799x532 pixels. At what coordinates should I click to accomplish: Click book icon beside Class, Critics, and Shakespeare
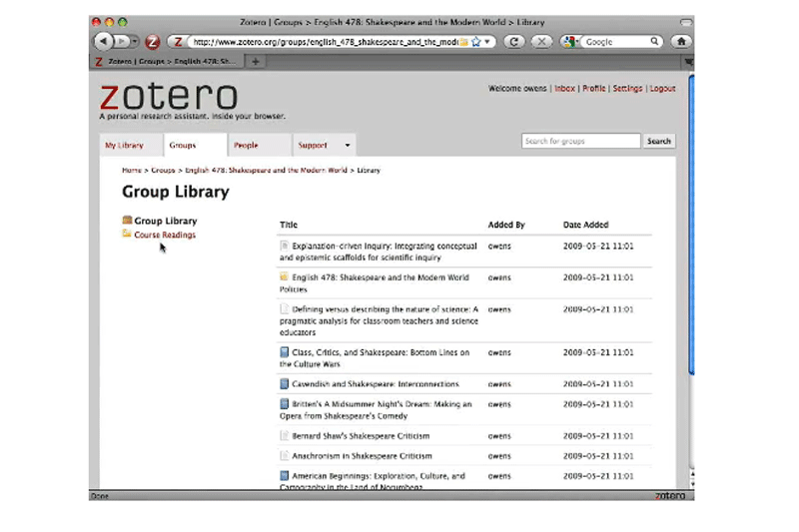pos(285,351)
